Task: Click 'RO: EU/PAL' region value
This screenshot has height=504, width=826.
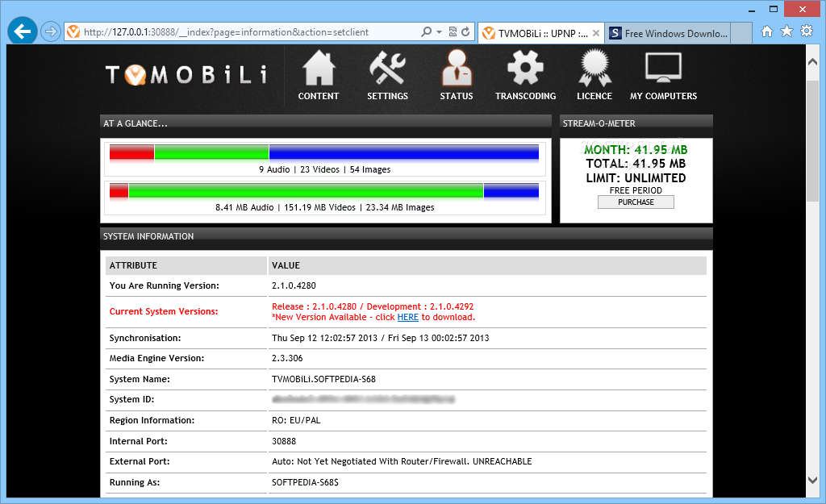Action: tap(296, 420)
